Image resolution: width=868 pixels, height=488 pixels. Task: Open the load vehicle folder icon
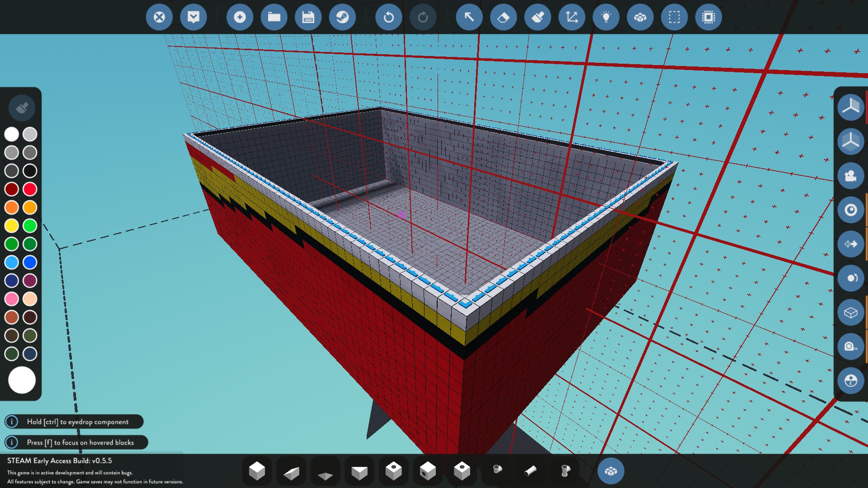click(274, 18)
